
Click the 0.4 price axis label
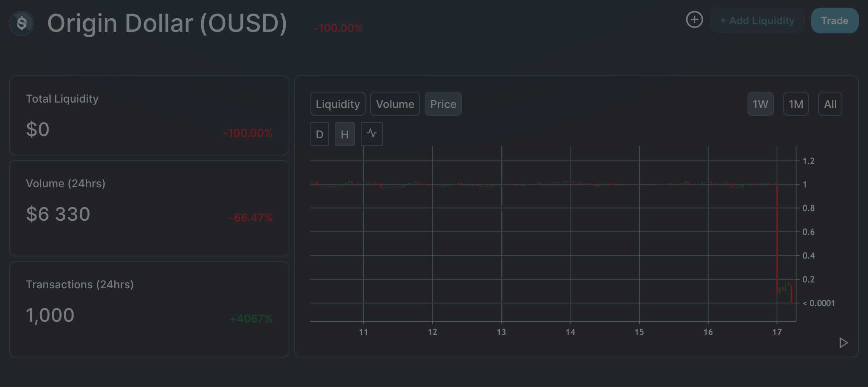pyautogui.click(x=808, y=256)
